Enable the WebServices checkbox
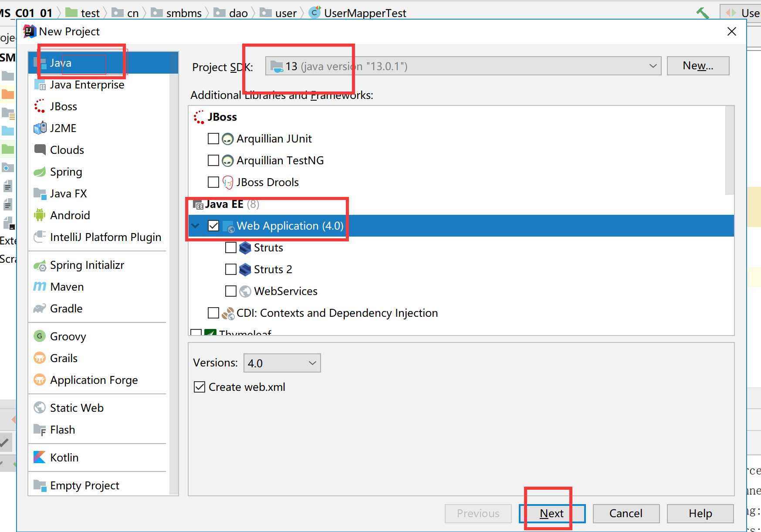Screen dimensions: 761x532 point(231,291)
